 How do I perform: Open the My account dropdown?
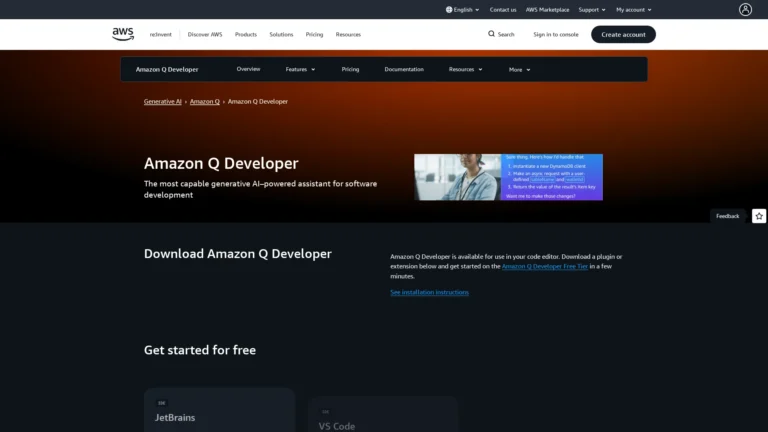pos(634,10)
